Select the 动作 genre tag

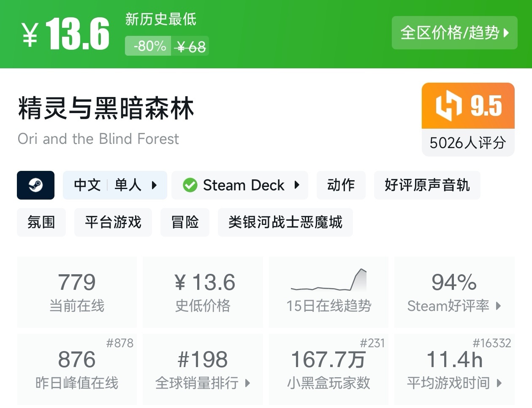[341, 185]
